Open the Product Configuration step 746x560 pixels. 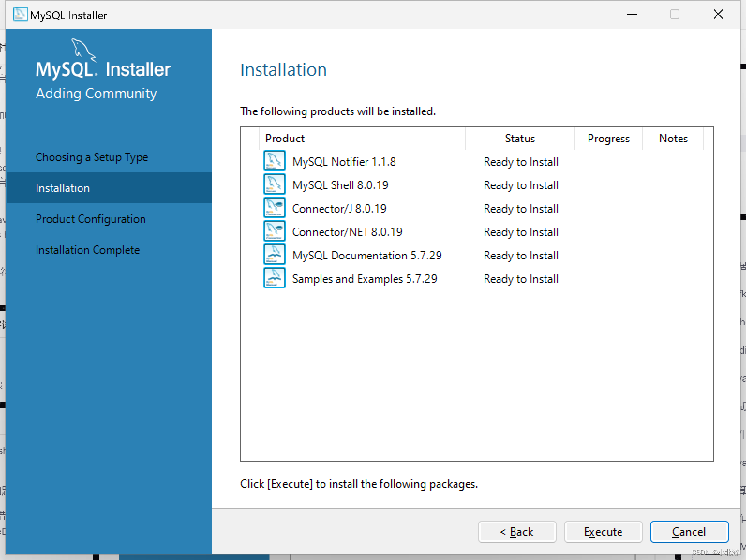coord(91,219)
